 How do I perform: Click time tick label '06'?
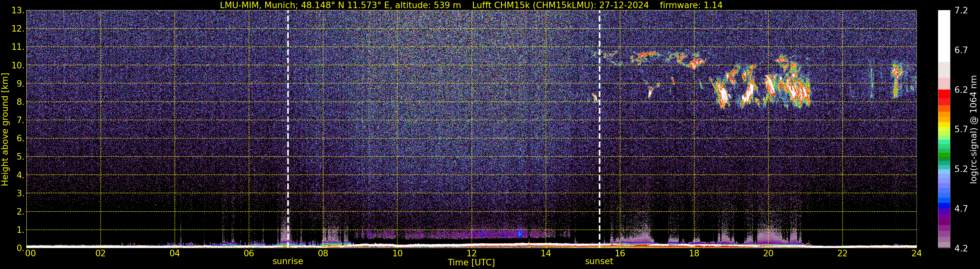(x=249, y=253)
